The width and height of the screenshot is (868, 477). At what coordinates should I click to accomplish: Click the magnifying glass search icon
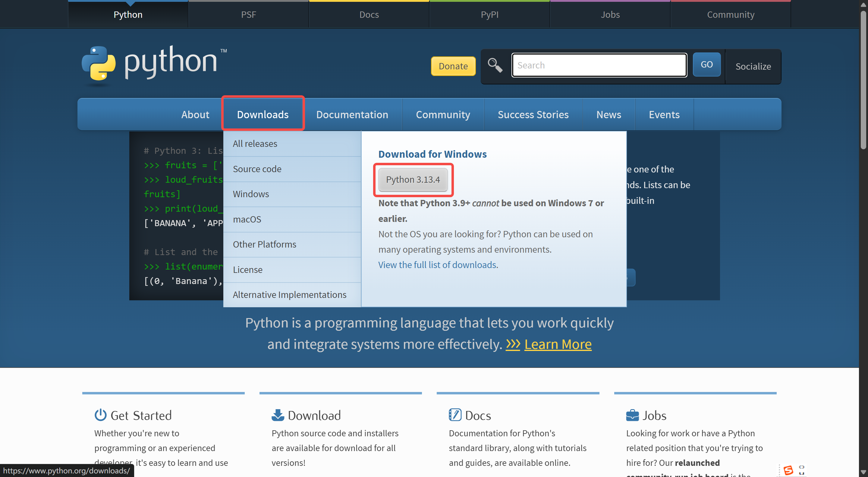(x=495, y=65)
